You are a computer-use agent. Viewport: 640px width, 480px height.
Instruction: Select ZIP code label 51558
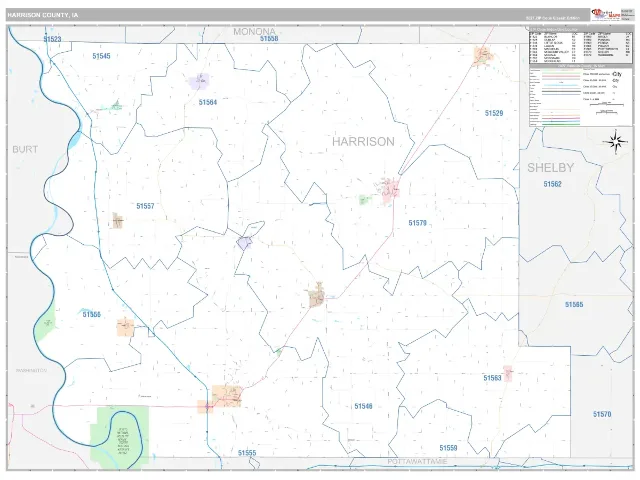pos(269,38)
